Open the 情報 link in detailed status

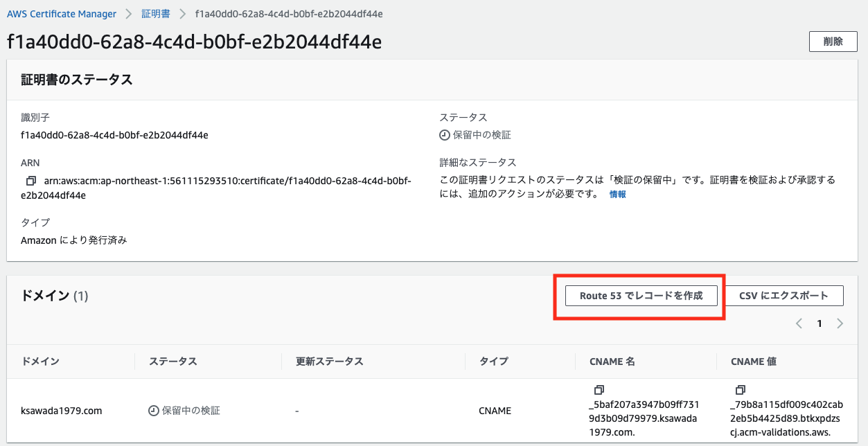[617, 195]
